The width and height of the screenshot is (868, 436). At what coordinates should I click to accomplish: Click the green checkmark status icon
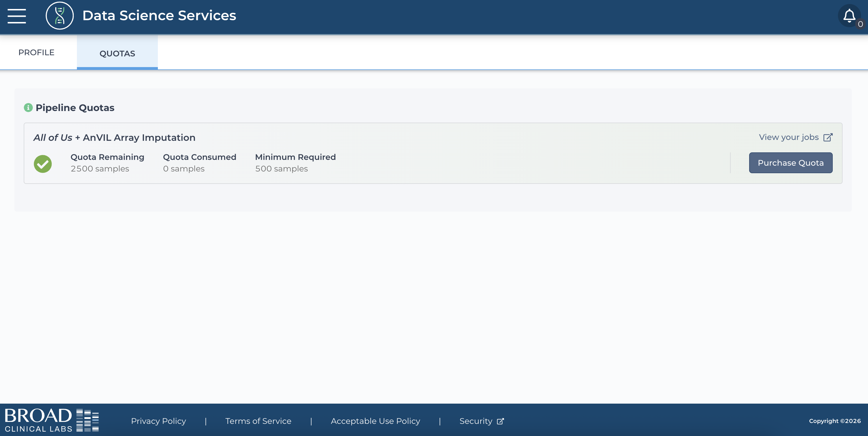pyautogui.click(x=43, y=164)
